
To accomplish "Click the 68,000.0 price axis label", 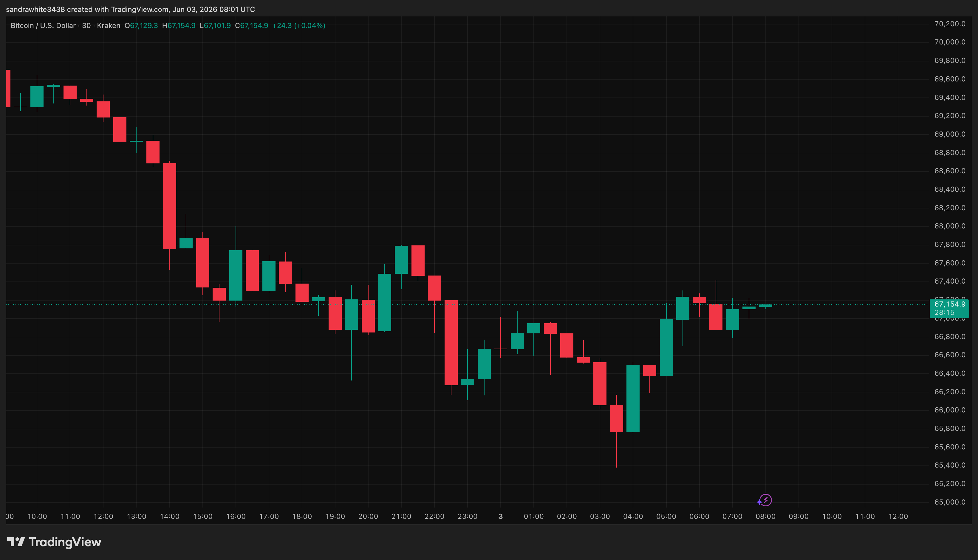I will click(x=950, y=226).
